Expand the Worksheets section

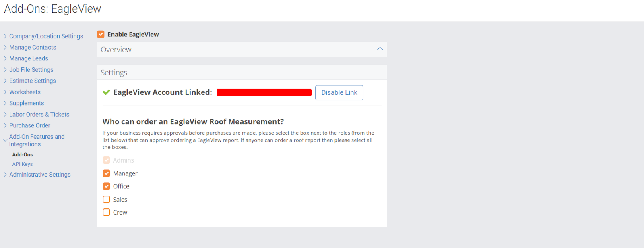pyautogui.click(x=22, y=92)
